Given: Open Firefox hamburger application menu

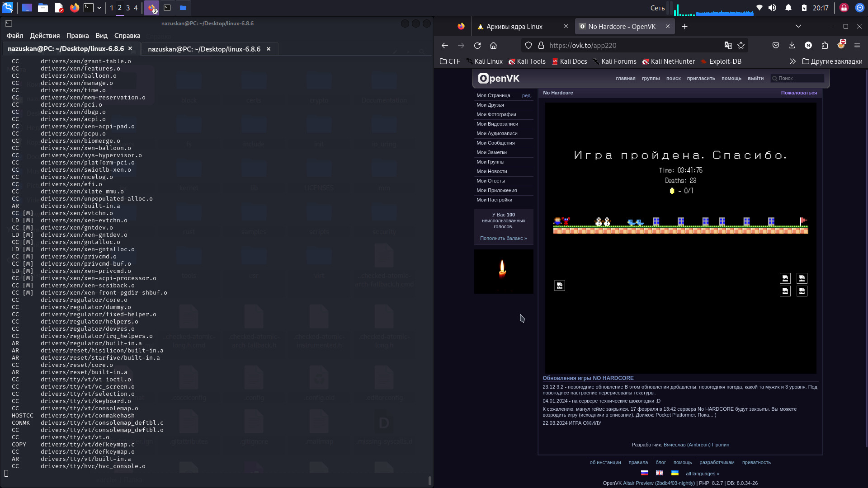Looking at the screenshot, I should (x=857, y=45).
